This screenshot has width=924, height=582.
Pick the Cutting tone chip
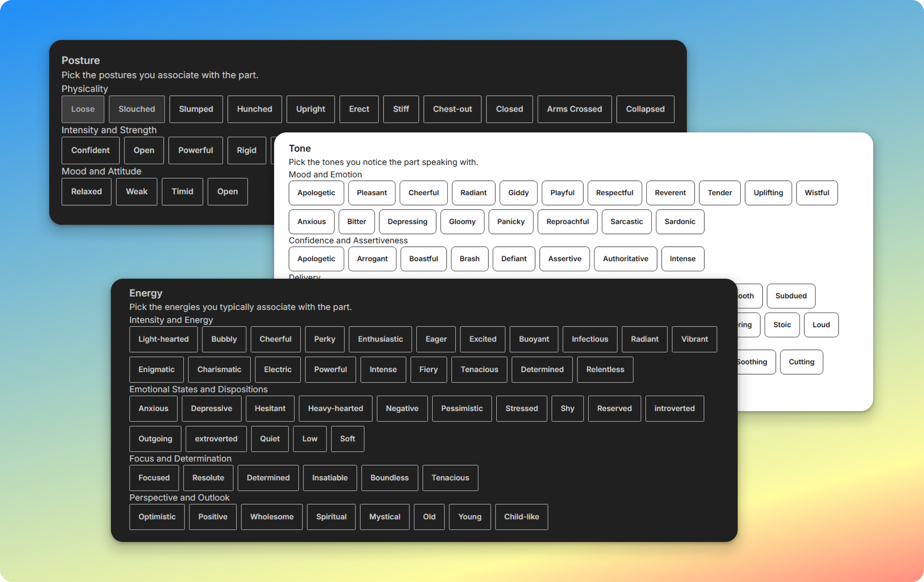[x=801, y=362]
